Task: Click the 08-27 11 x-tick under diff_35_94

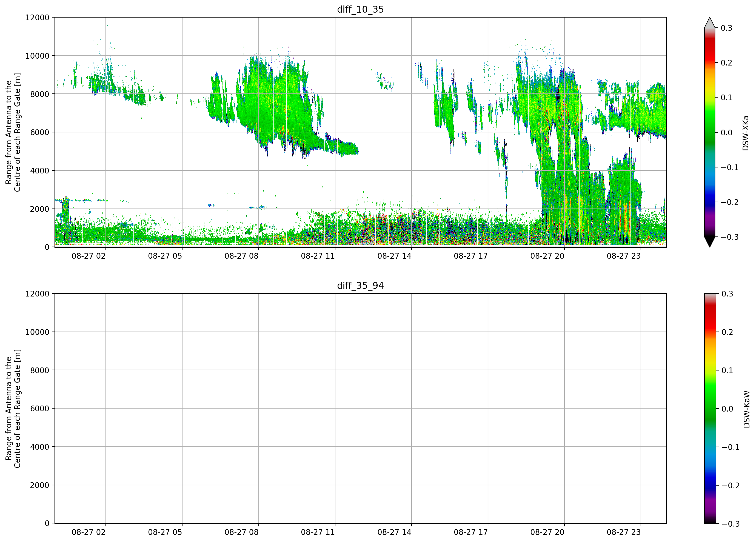Action: [x=318, y=532]
